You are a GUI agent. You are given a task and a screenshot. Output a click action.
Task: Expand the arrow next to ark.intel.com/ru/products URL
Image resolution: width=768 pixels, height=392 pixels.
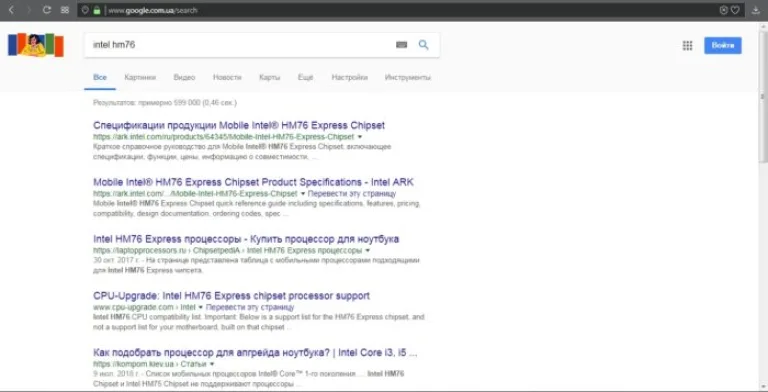click(x=360, y=137)
